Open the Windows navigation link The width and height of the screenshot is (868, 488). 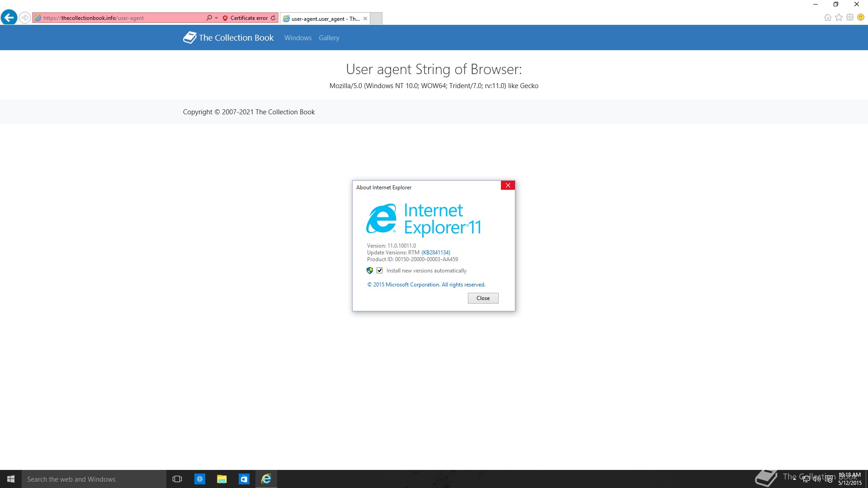coord(298,38)
